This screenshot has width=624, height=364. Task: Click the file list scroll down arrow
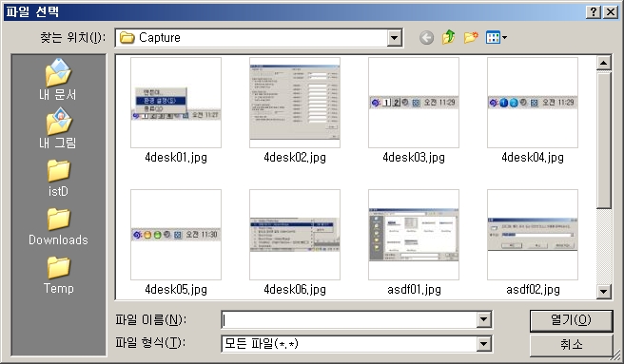(603, 292)
